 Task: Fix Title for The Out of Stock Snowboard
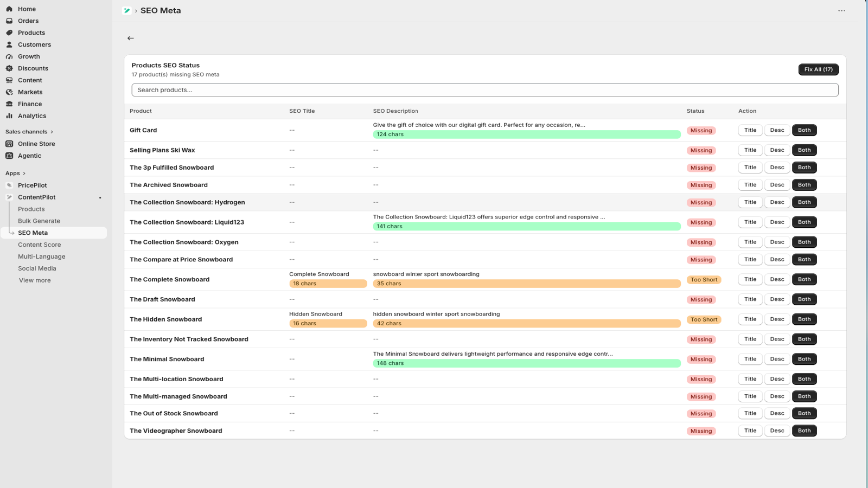(x=750, y=413)
